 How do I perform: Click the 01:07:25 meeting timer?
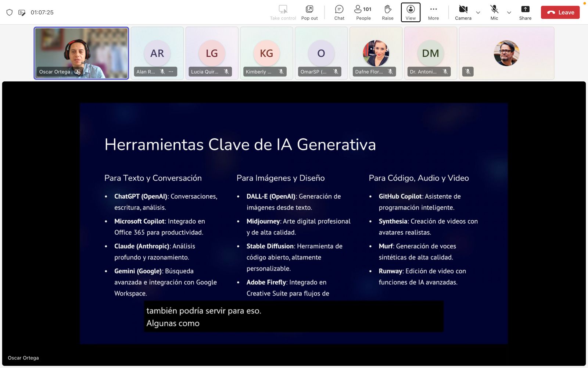tap(42, 13)
